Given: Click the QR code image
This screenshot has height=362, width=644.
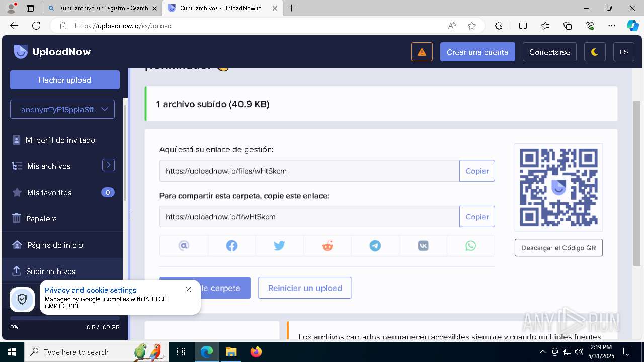Looking at the screenshot, I should 558,187.
